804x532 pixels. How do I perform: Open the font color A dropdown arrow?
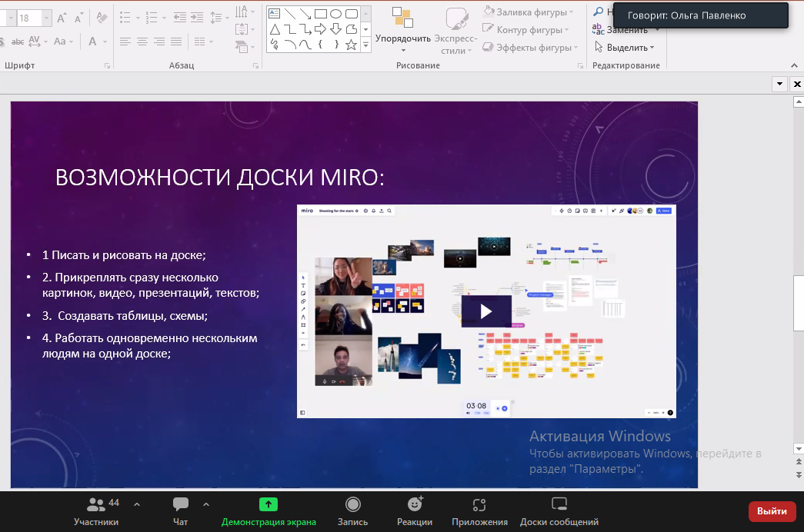[105, 42]
